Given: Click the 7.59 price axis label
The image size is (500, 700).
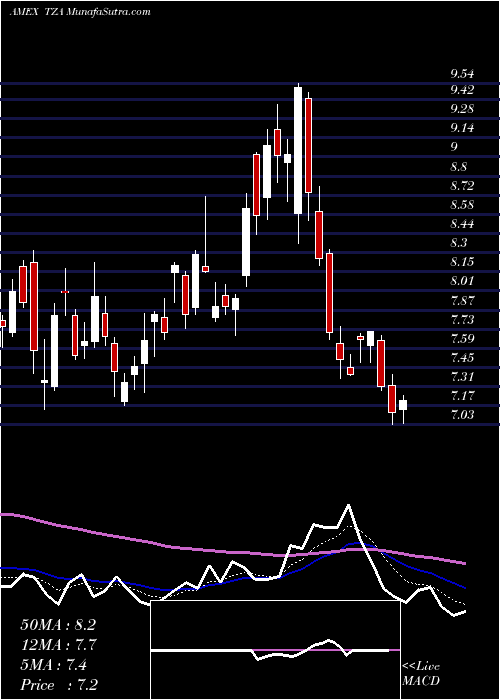Looking at the screenshot, I should (x=462, y=338).
